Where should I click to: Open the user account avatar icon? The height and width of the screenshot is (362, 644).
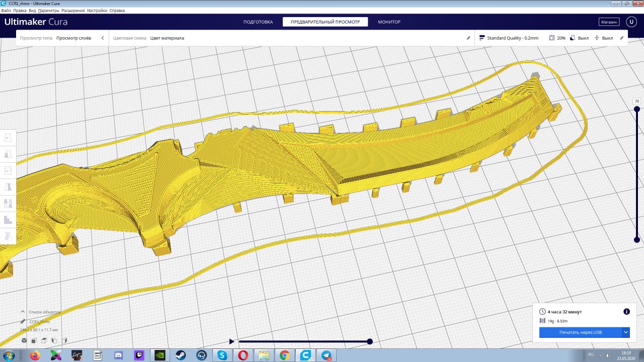click(631, 22)
